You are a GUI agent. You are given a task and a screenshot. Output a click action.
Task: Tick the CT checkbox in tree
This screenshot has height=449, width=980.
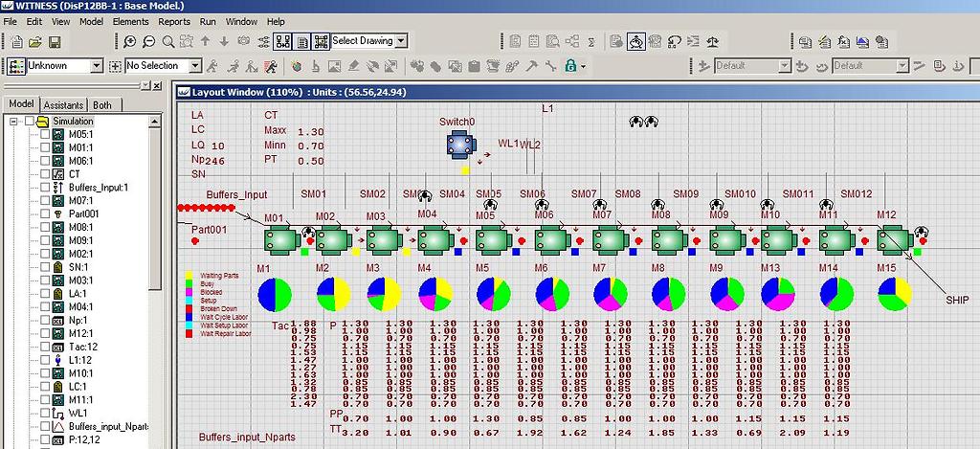pyautogui.click(x=45, y=174)
